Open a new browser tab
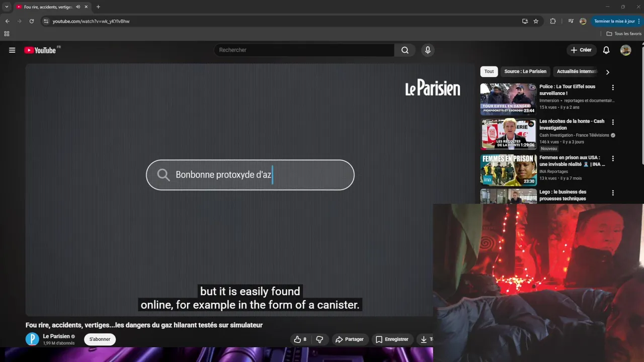Screen dimensions: 644x362 coord(98,7)
